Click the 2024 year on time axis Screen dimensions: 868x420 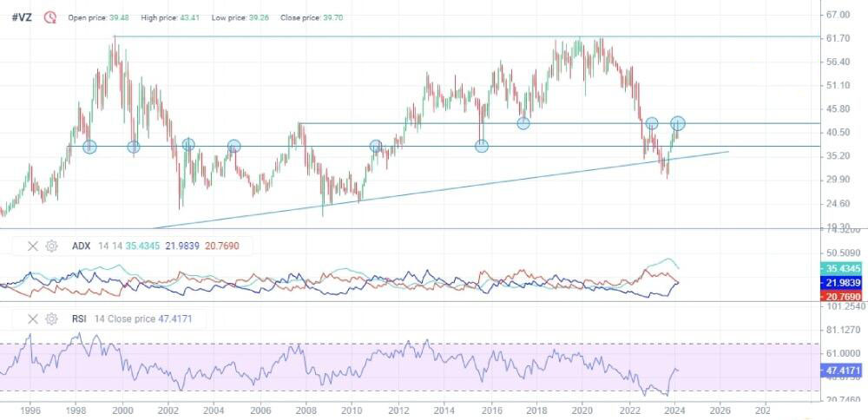(x=674, y=410)
